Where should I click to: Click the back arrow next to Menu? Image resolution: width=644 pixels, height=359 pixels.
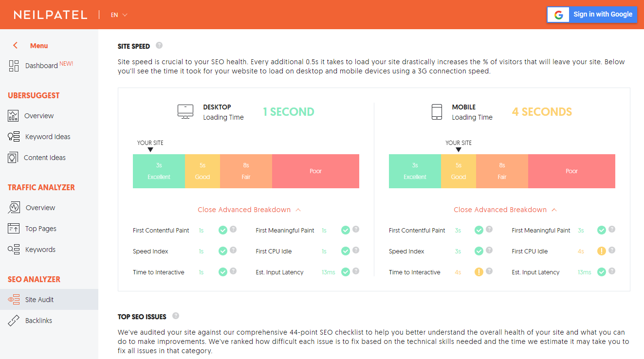16,46
